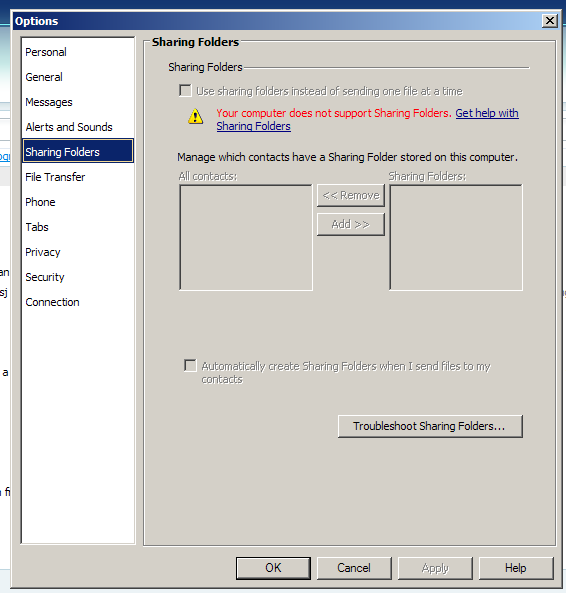The image size is (566, 593).
Task: Click the yellow warning triangle icon
Action: point(195,116)
